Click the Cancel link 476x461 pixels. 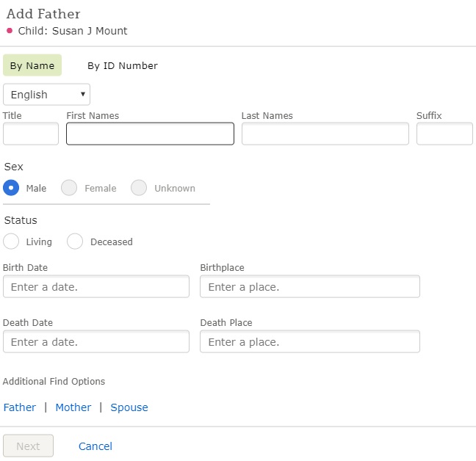point(95,446)
